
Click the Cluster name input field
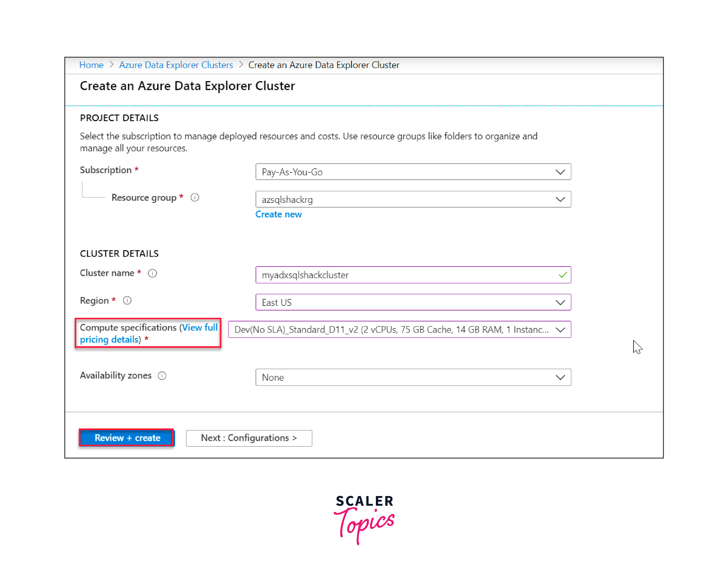(413, 275)
